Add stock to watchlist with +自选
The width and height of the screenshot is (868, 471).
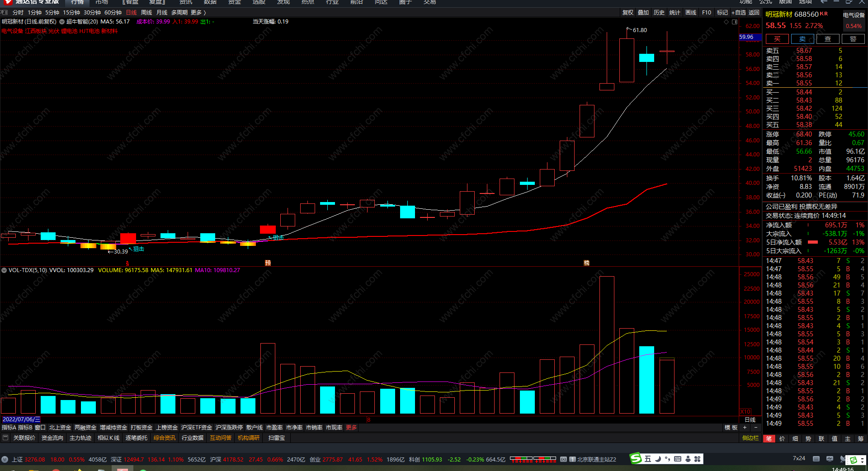tap(739, 13)
